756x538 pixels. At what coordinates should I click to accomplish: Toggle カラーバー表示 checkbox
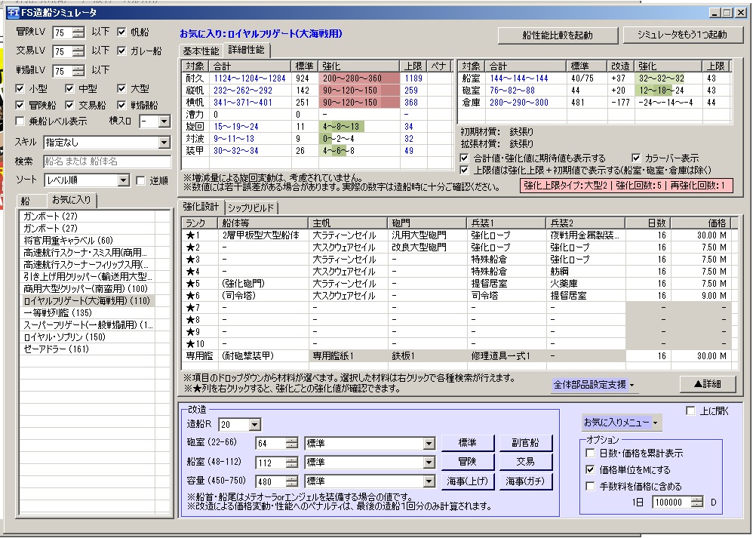637,158
